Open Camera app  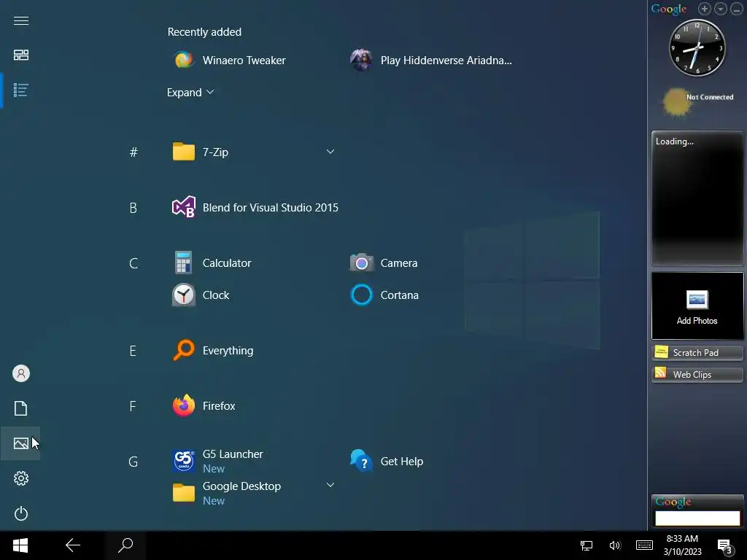click(x=384, y=262)
